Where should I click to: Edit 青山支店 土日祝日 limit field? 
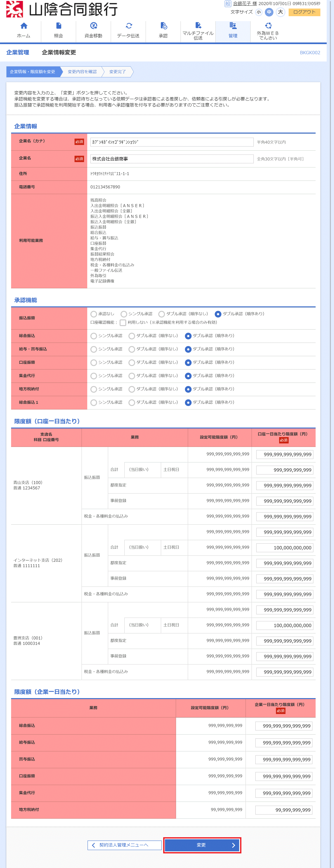[x=285, y=470]
